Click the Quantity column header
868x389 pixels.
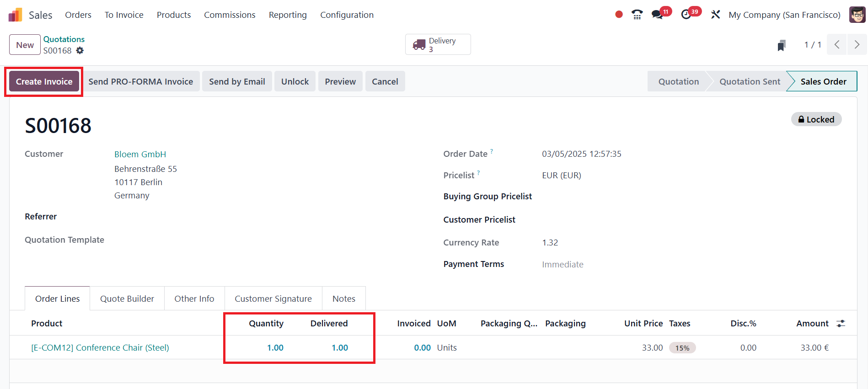[266, 324]
